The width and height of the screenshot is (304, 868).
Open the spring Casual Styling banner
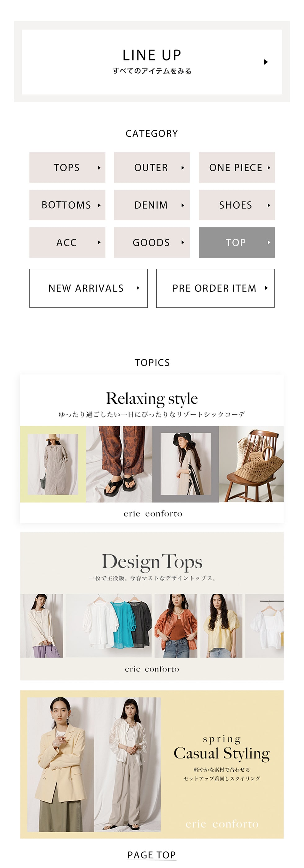pyautogui.click(x=152, y=764)
